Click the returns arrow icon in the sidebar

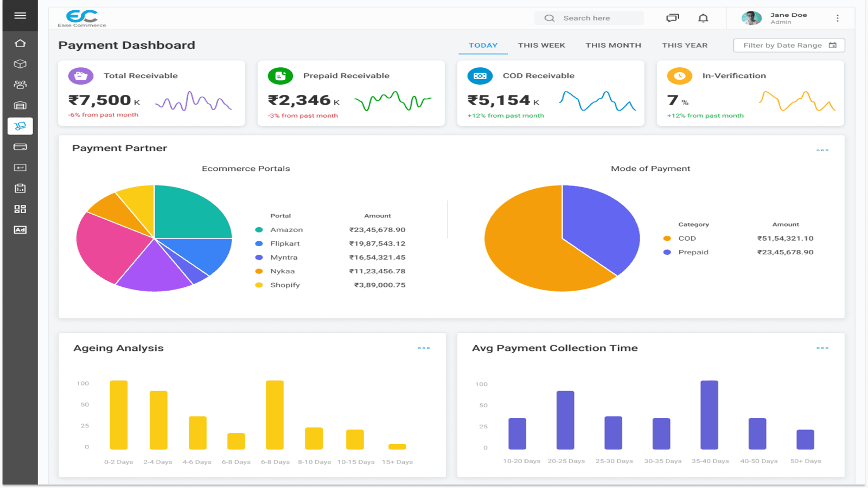(x=20, y=168)
